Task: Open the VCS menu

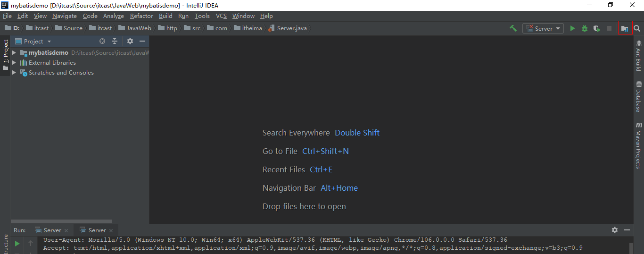Action: (221, 16)
